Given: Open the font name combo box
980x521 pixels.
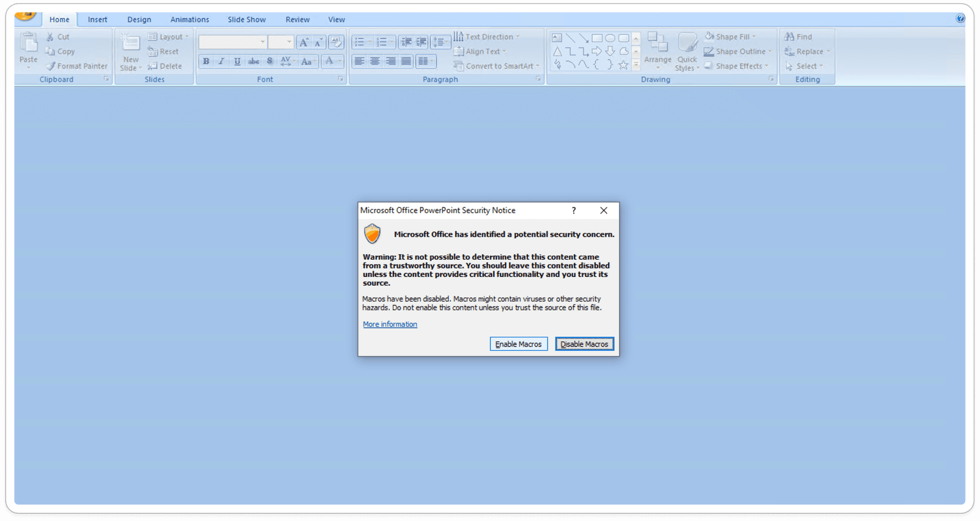Looking at the screenshot, I should 232,42.
